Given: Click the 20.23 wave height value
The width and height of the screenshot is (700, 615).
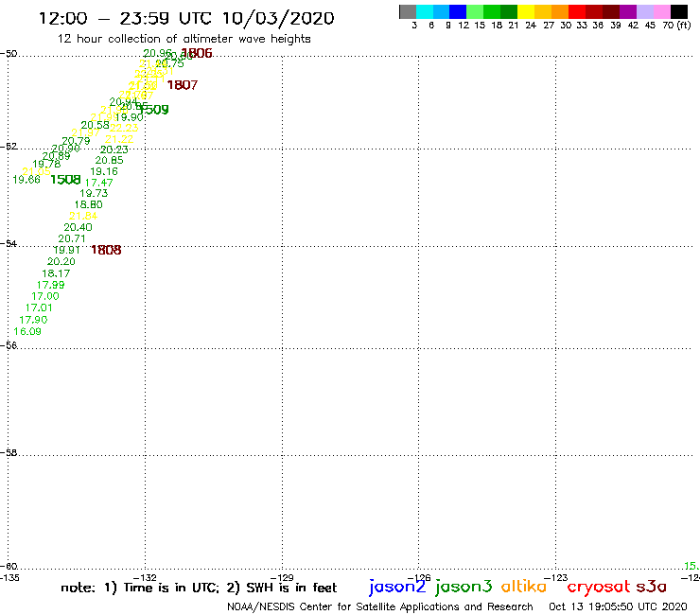Looking at the screenshot, I should tap(114, 150).
